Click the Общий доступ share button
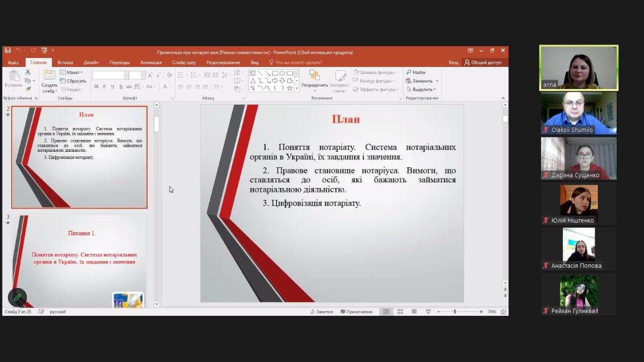Screen dimensions: 644x362 tap(483, 62)
